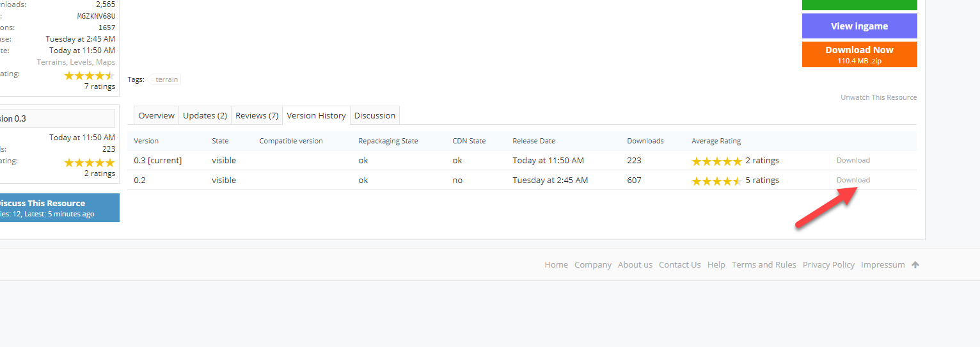Download version 0.2 from the history table
Image resolution: width=980 pixels, height=347 pixels.
(853, 180)
